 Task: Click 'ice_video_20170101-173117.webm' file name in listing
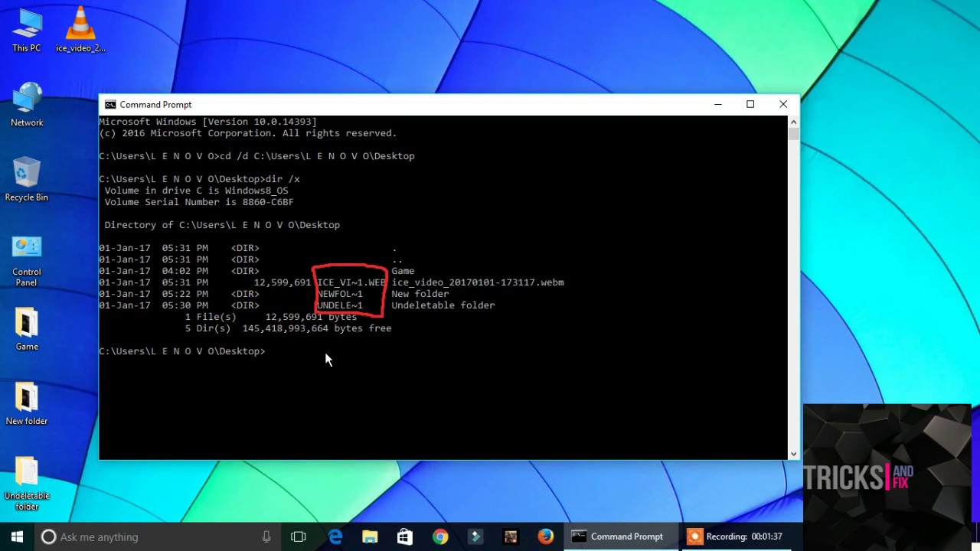click(478, 282)
